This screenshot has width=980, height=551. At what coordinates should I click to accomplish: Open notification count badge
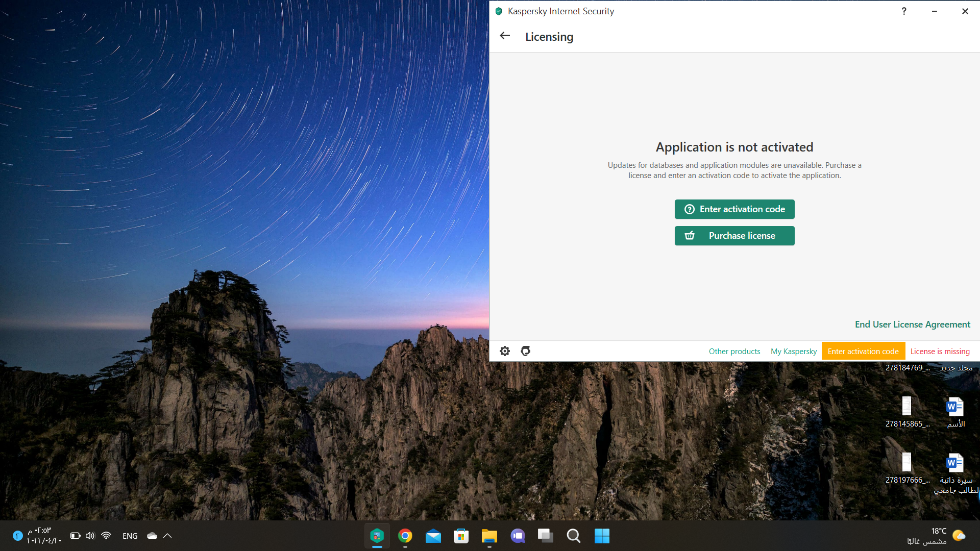point(17,536)
